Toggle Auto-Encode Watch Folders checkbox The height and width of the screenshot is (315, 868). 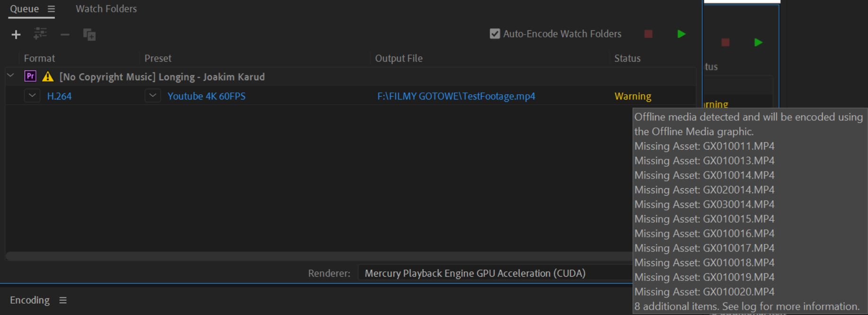495,34
